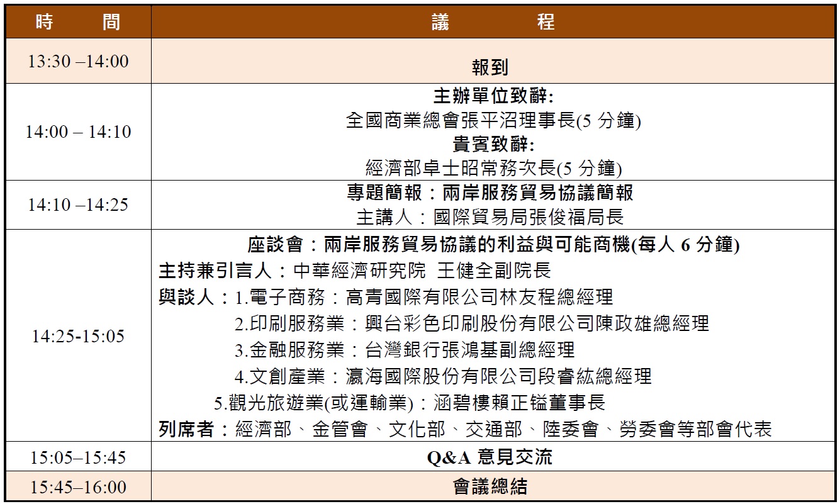Click the 列席者 attendees line

point(465,429)
